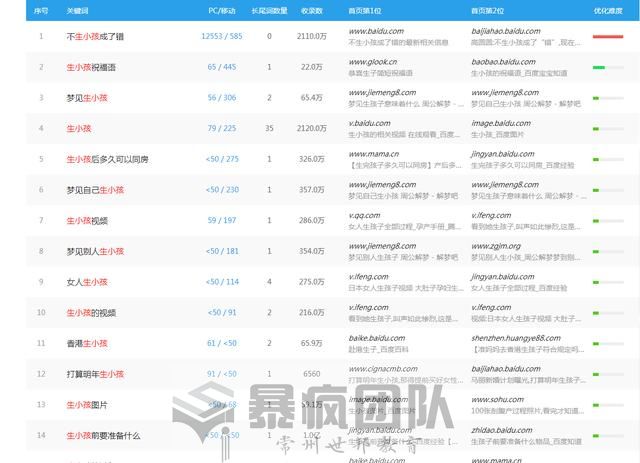Open keyword 不生小孩成了错
The height and width of the screenshot is (463, 640).
pyautogui.click(x=95, y=36)
